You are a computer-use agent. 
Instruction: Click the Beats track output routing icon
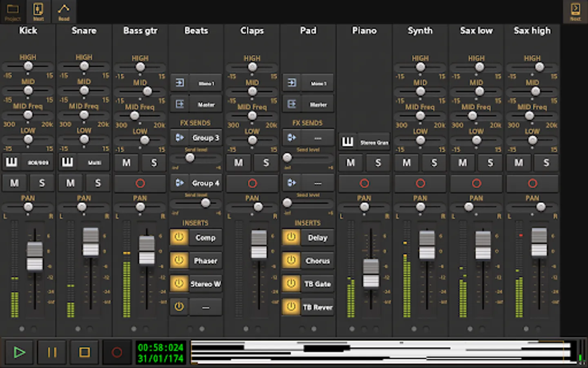click(x=180, y=104)
